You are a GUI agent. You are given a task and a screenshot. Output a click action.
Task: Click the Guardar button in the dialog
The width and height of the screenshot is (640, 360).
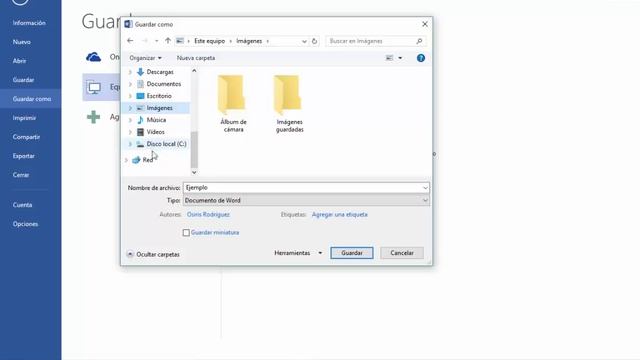(352, 253)
